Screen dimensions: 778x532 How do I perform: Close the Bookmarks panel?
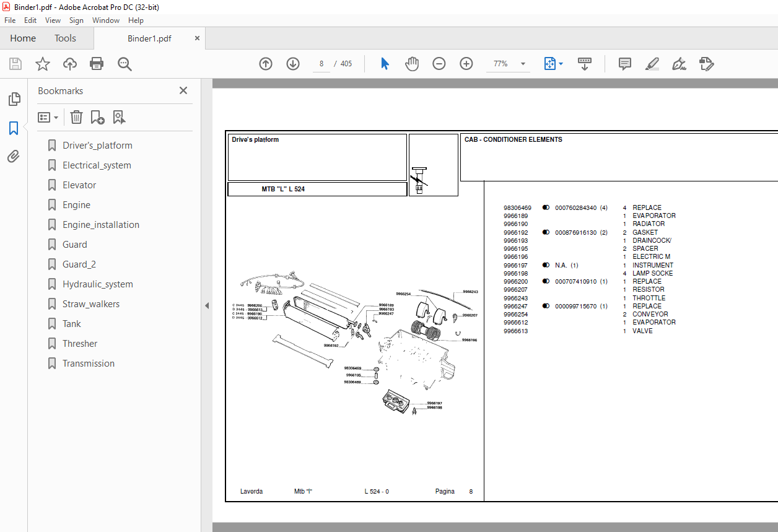coord(183,90)
